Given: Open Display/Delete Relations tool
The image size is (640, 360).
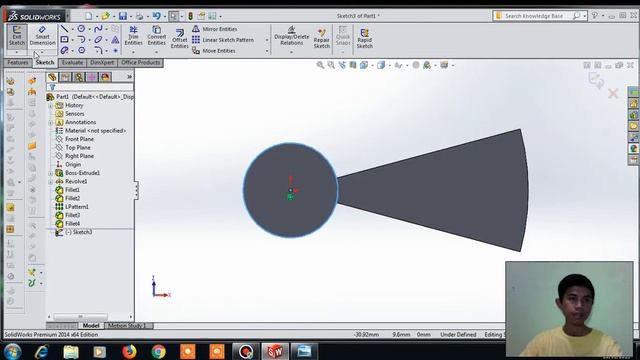Looking at the screenshot, I should click(x=291, y=36).
